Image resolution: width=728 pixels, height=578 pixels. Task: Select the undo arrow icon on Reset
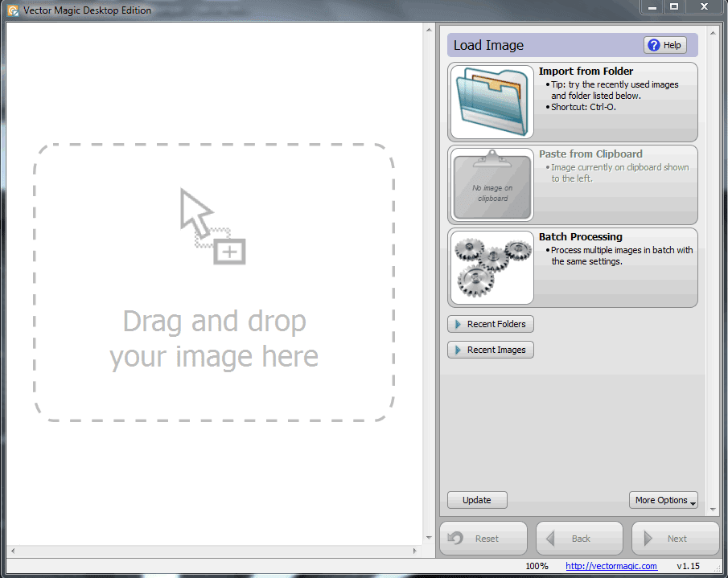point(455,538)
